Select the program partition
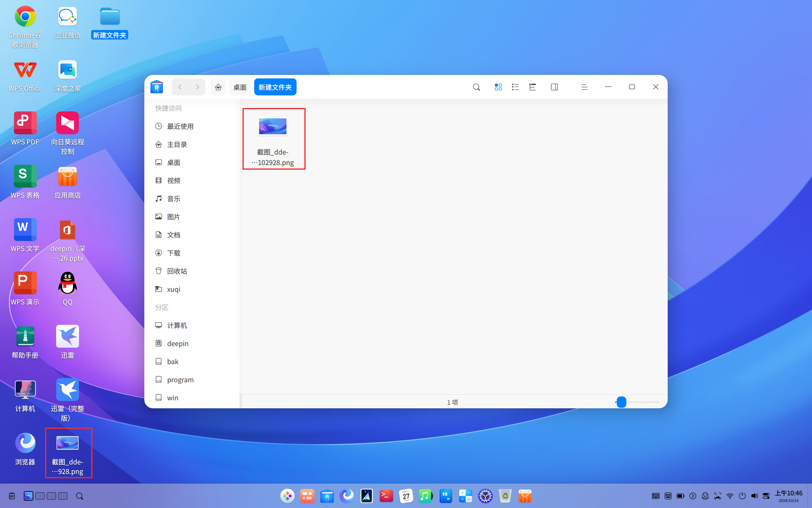The height and width of the screenshot is (508, 812). pyautogui.click(x=192, y=380)
